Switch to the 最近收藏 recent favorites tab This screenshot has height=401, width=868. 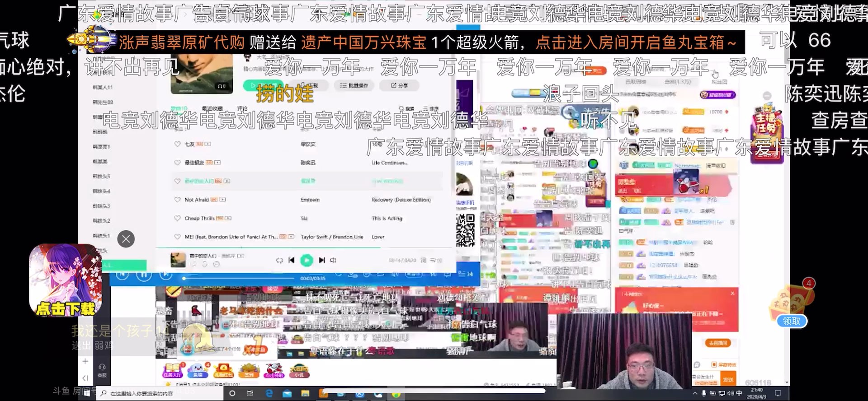pos(212,109)
